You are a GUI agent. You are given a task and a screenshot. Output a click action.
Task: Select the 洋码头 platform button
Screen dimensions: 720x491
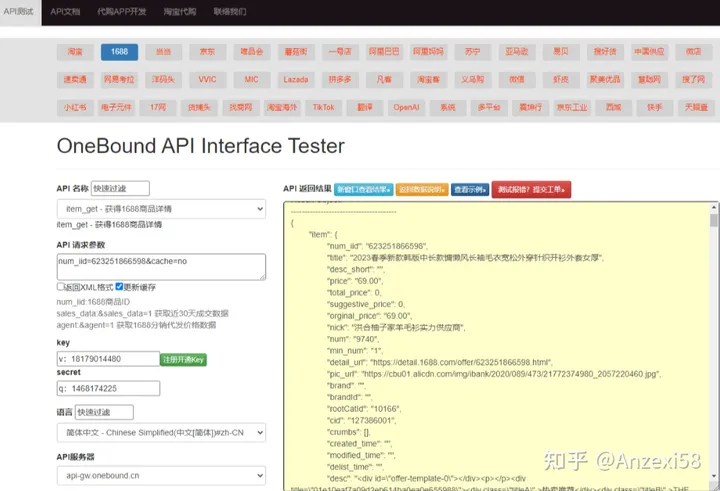[163, 79]
